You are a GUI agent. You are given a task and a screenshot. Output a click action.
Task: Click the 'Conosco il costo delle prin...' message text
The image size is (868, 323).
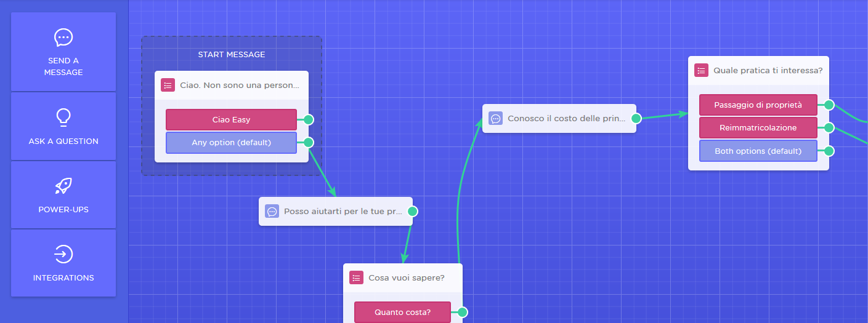(x=567, y=118)
